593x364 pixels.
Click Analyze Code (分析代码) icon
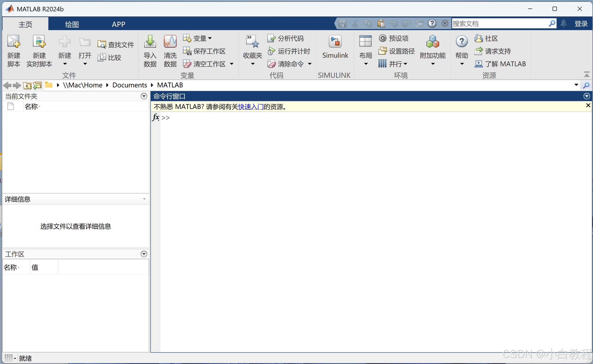[x=271, y=38]
